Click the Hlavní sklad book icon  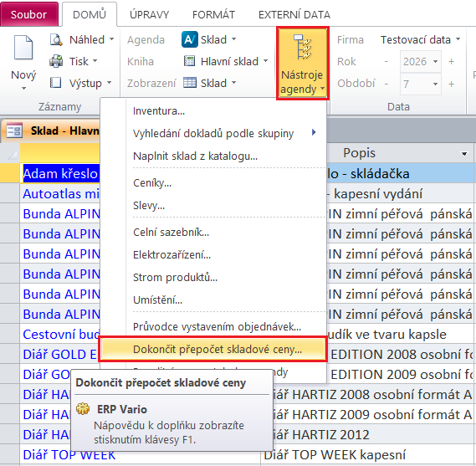(189, 61)
